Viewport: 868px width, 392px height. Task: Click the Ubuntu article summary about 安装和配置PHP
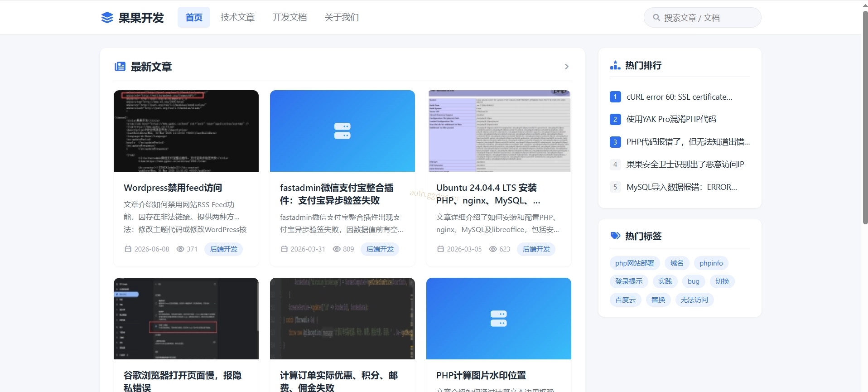(x=498, y=223)
